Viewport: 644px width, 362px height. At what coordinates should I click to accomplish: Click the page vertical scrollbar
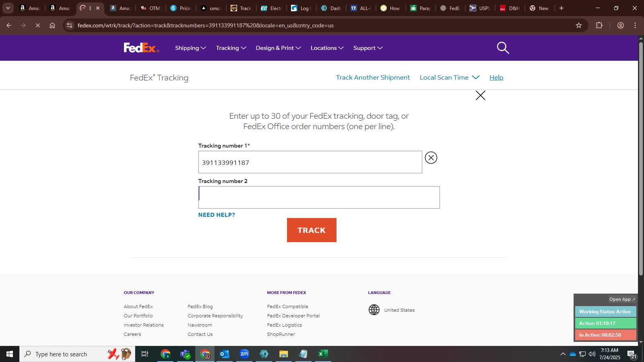coord(641,159)
